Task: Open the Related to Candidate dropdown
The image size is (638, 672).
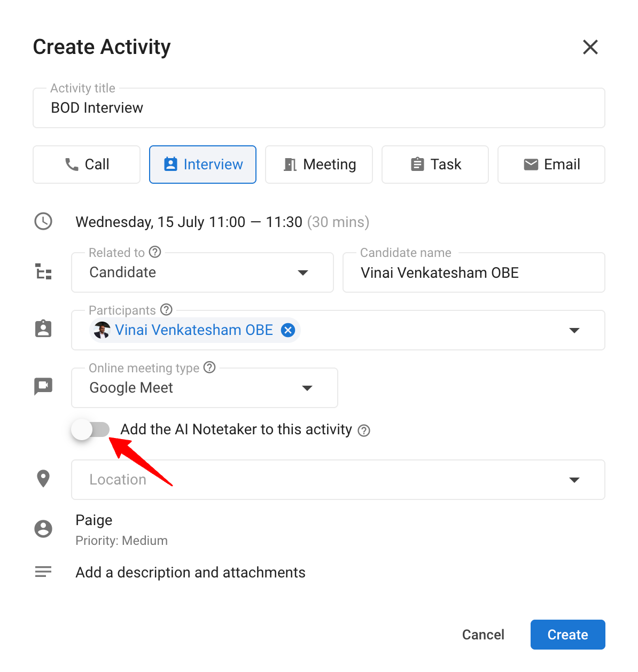Action: click(203, 272)
